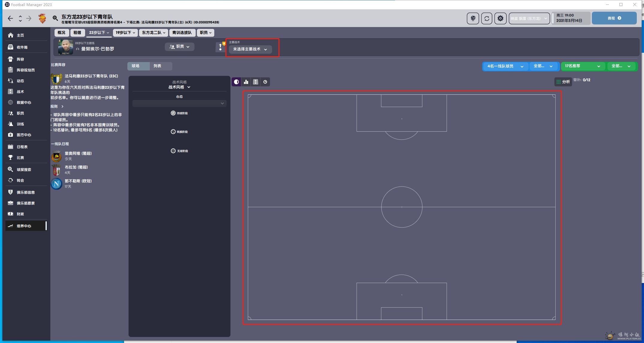Switch to 列表 list view toggle

(x=157, y=66)
